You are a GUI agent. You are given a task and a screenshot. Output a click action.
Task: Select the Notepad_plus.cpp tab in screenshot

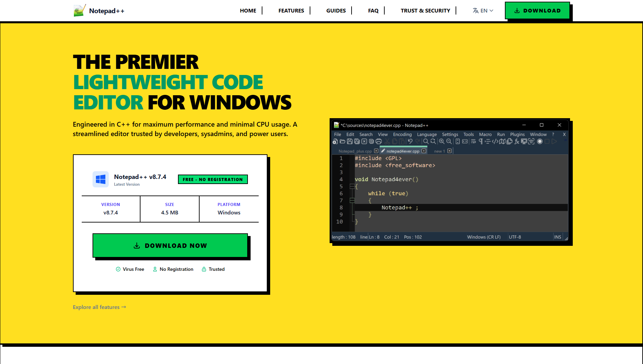point(355,151)
